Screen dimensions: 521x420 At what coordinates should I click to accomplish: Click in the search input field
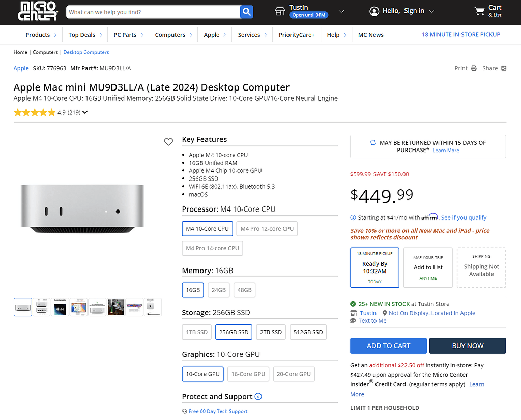click(x=153, y=12)
